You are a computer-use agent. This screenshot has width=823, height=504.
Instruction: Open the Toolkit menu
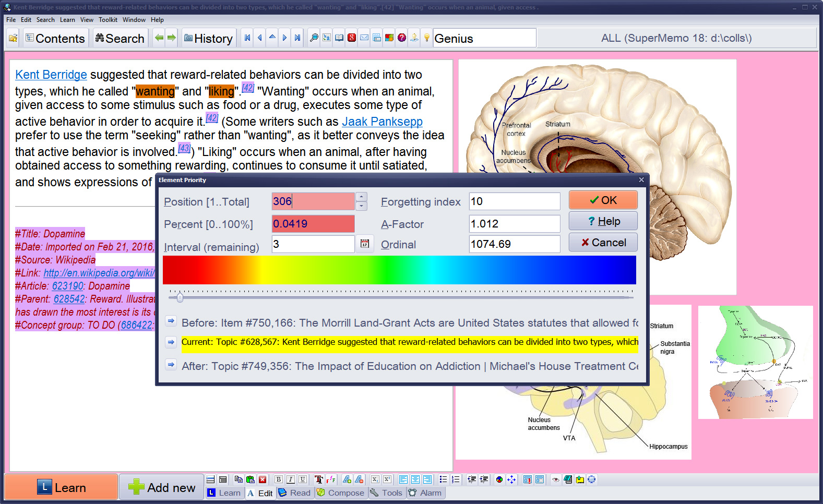click(108, 20)
